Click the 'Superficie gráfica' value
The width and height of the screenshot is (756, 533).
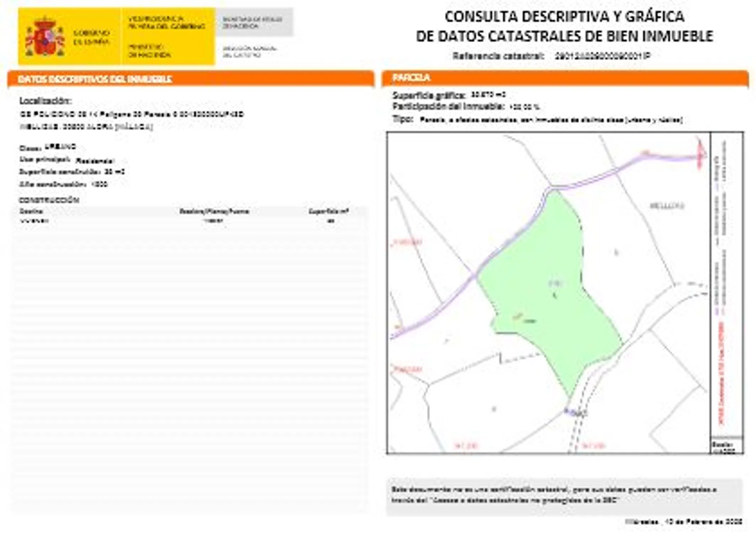coord(488,95)
